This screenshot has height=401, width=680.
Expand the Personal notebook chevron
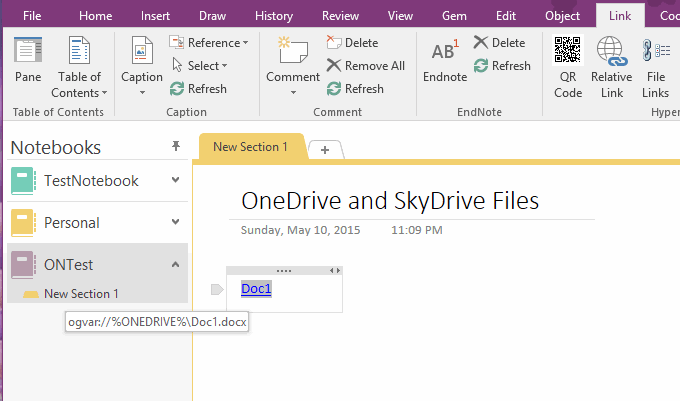pyautogui.click(x=175, y=222)
